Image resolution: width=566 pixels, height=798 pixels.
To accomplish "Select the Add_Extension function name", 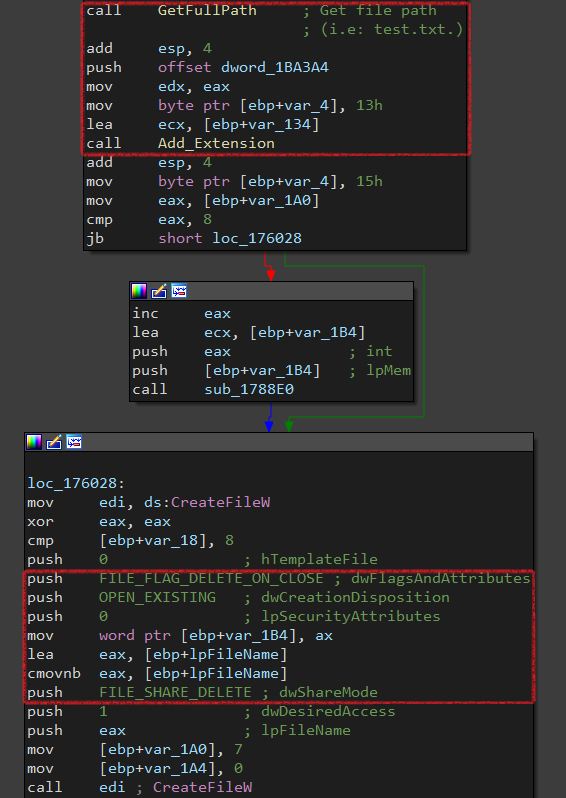I will [x=216, y=144].
